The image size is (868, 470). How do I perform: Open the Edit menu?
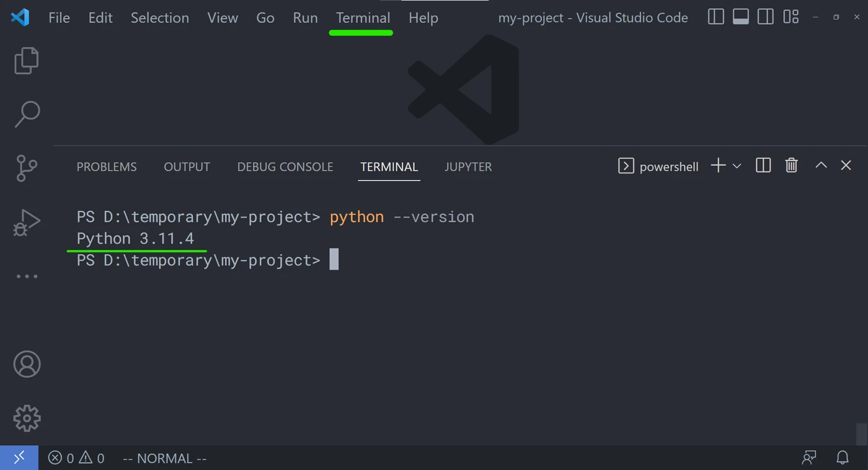coord(100,18)
